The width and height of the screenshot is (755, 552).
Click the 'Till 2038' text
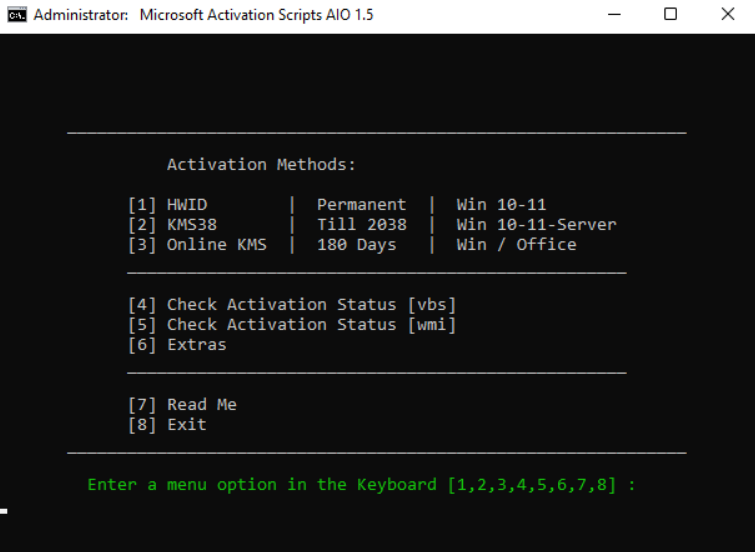pyautogui.click(x=362, y=225)
